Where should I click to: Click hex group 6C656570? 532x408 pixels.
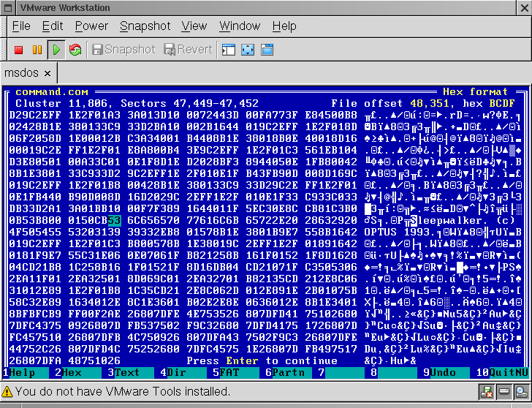(153, 221)
